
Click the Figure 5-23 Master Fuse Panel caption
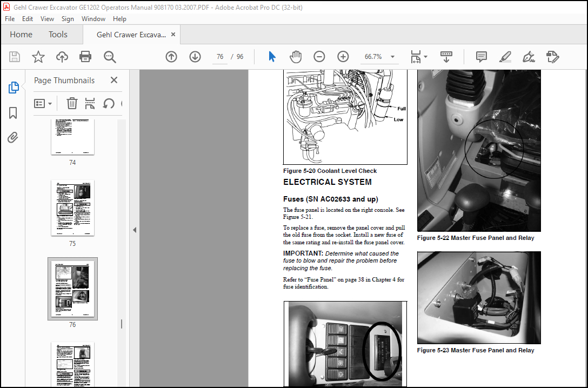[x=476, y=351]
